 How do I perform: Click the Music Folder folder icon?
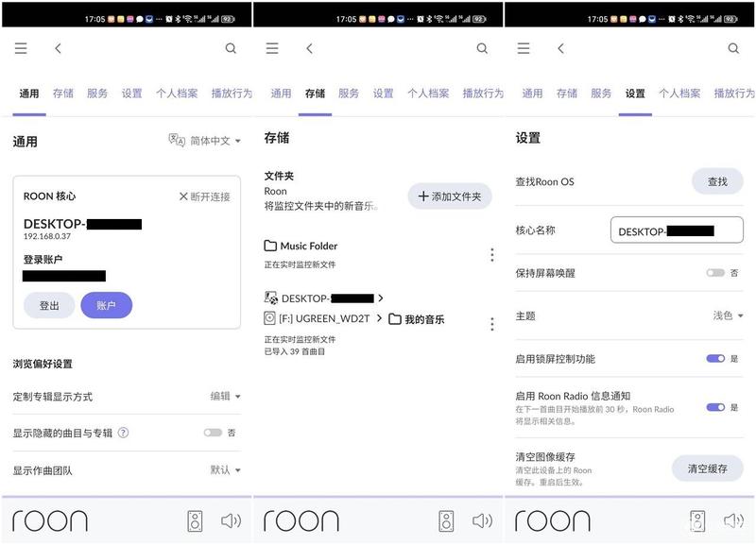click(x=270, y=246)
